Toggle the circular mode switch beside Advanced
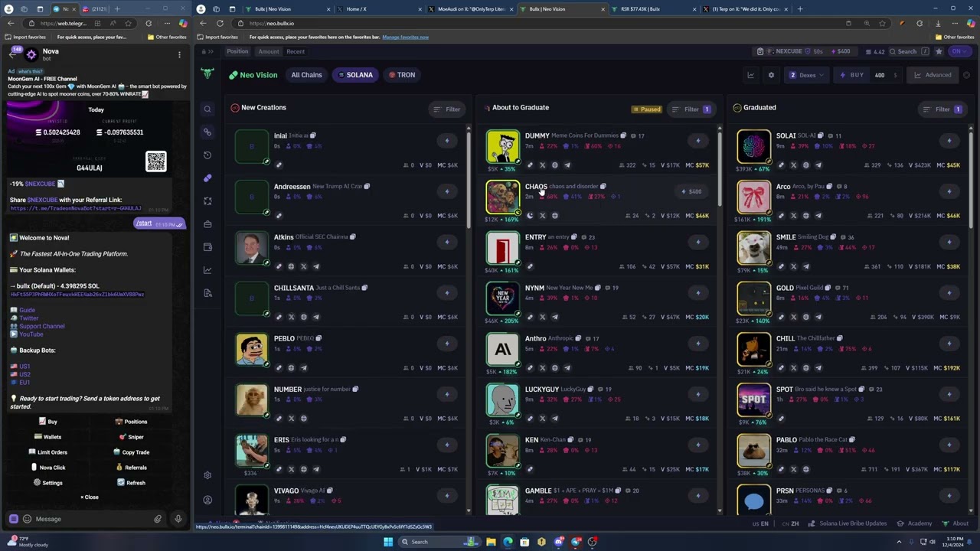980x551 pixels. coord(966,75)
